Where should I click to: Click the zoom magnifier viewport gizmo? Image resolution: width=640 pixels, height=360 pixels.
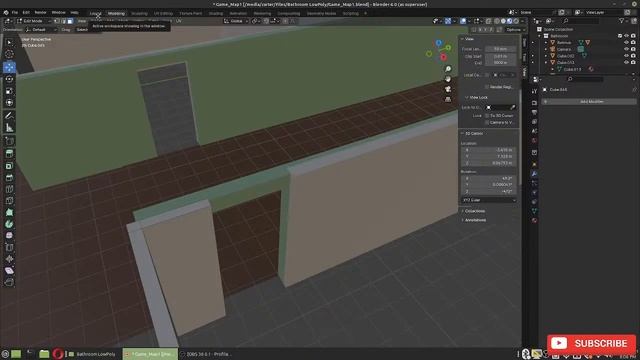[x=448, y=69]
